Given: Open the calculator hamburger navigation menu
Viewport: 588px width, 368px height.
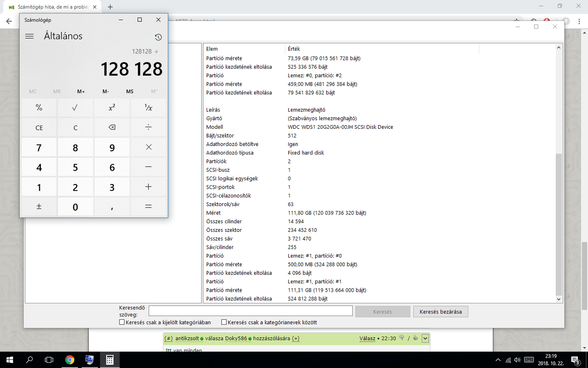Looking at the screenshot, I should (29, 36).
